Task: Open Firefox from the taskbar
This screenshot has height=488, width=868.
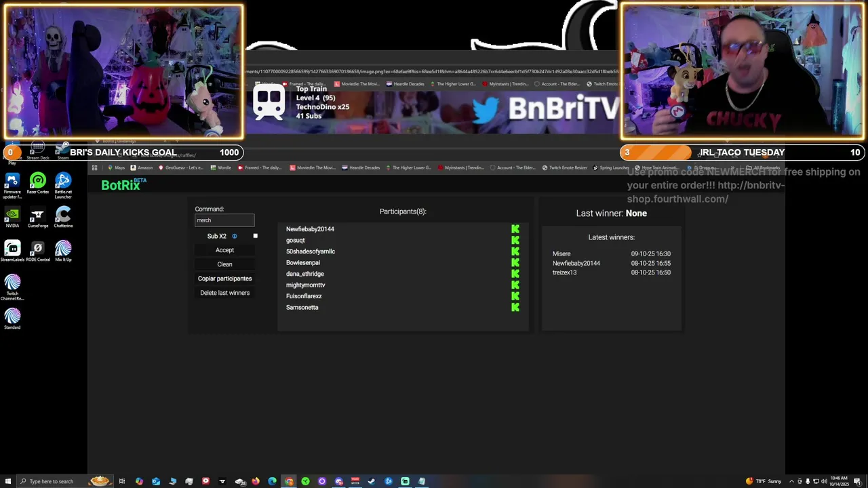Action: coord(256,481)
